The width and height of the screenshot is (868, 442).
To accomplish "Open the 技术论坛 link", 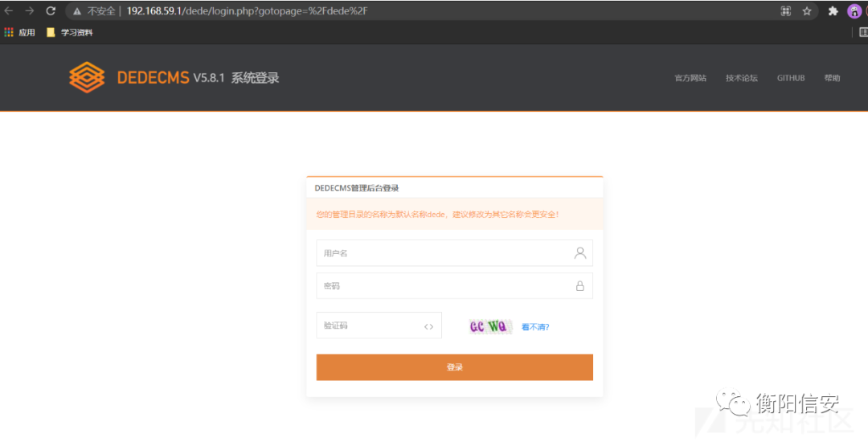I will click(x=742, y=78).
